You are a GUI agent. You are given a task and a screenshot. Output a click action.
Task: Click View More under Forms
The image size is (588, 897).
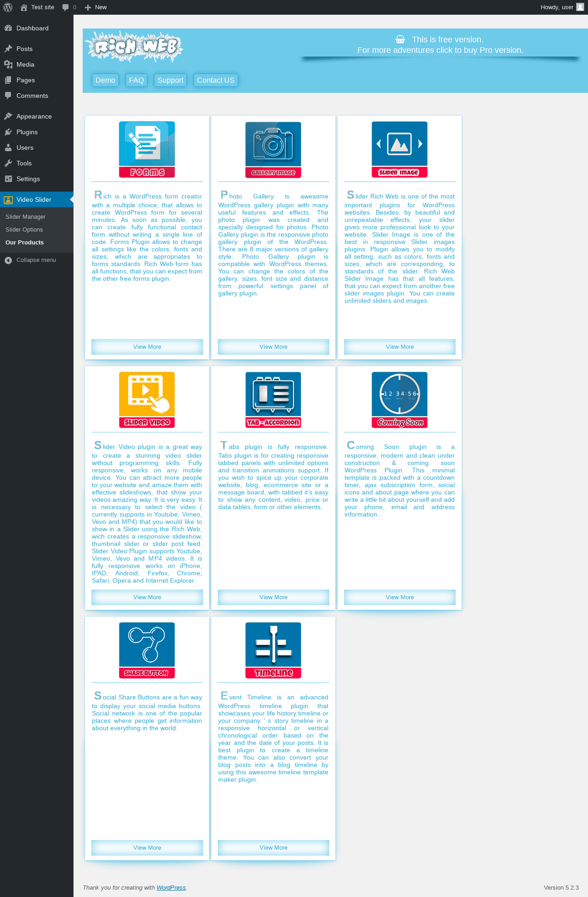coord(147,347)
